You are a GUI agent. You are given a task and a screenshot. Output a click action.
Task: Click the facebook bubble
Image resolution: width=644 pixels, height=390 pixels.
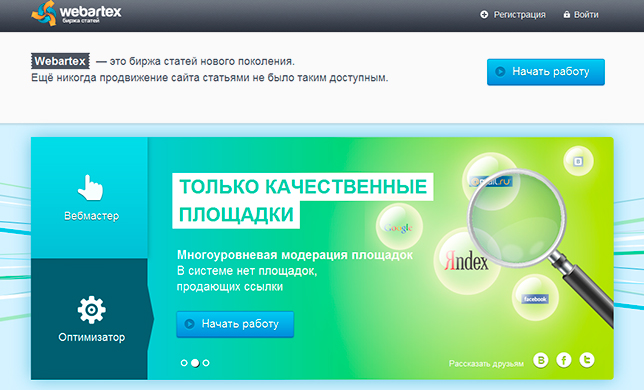[535, 298]
